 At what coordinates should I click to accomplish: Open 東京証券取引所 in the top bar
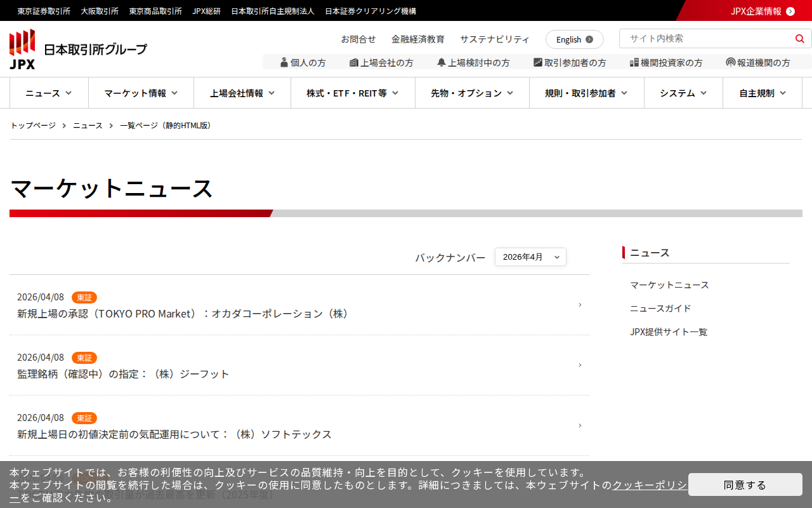click(x=44, y=11)
